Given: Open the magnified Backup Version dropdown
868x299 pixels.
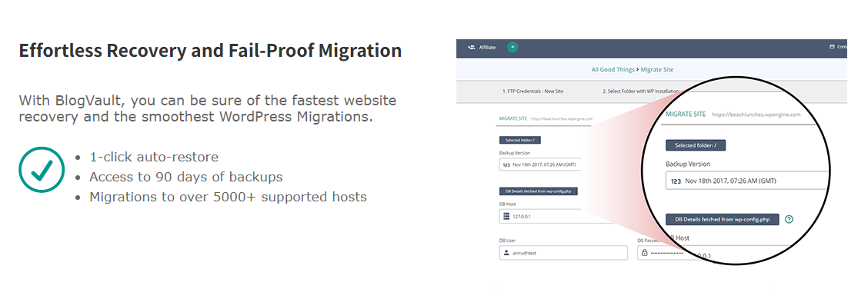Looking at the screenshot, I should tap(747, 181).
